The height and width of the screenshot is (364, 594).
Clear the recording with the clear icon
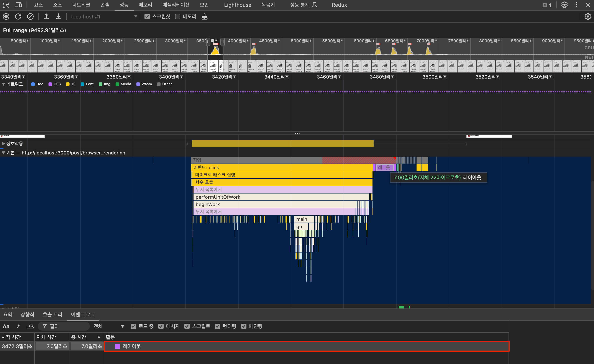point(30,16)
